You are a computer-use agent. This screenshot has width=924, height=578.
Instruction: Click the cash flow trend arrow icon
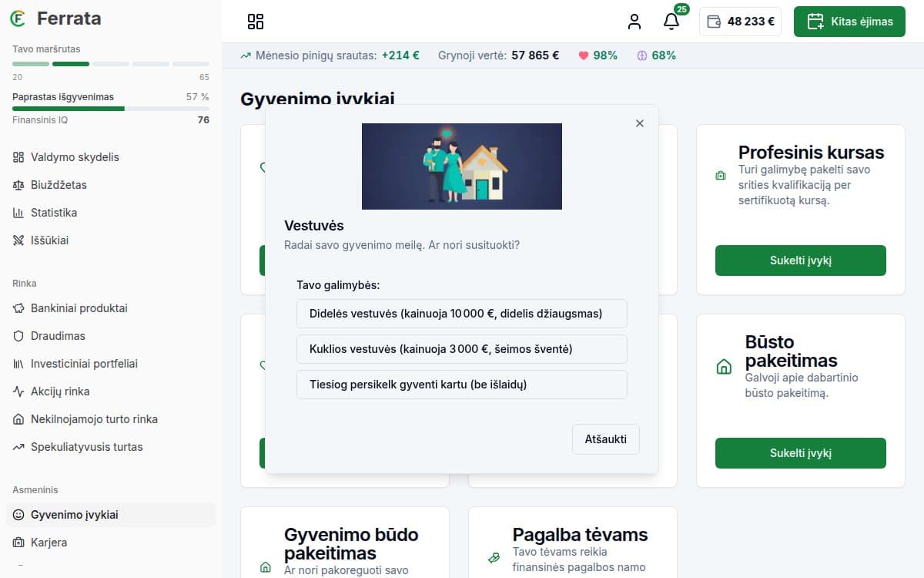tap(246, 55)
